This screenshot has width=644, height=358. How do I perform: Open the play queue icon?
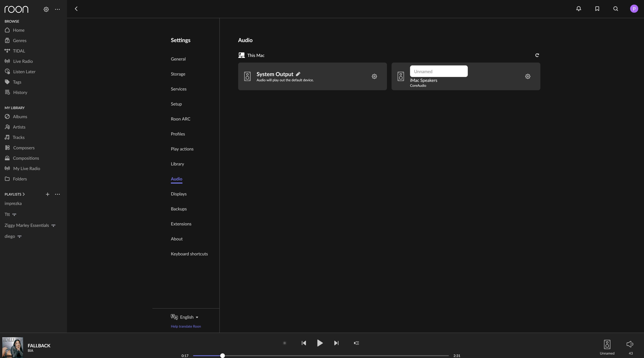click(x=356, y=343)
